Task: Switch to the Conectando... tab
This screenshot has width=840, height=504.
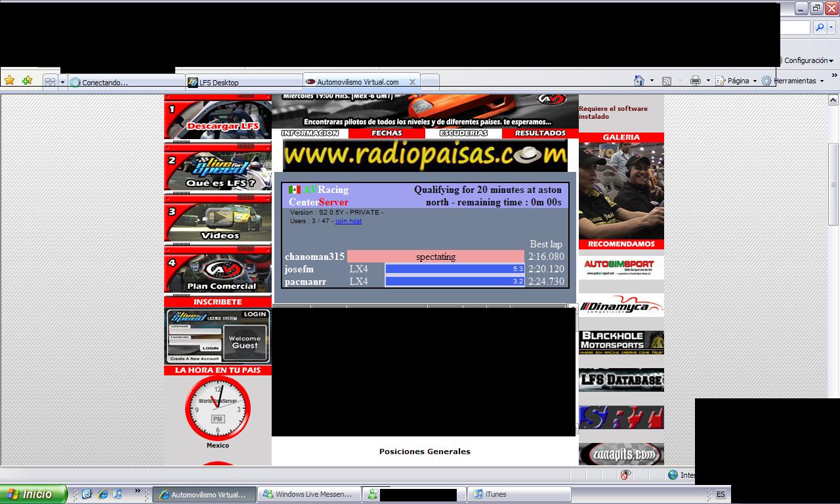Action: point(126,82)
